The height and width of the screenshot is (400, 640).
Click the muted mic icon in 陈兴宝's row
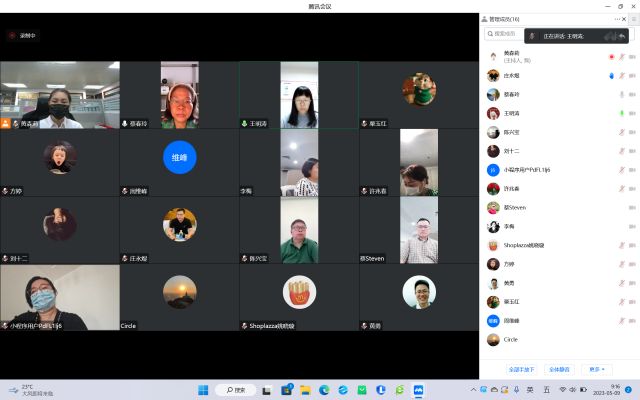(x=622, y=132)
